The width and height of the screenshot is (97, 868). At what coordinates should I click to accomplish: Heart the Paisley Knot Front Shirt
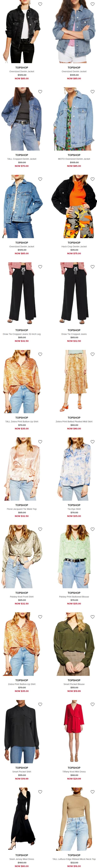coord(40,529)
